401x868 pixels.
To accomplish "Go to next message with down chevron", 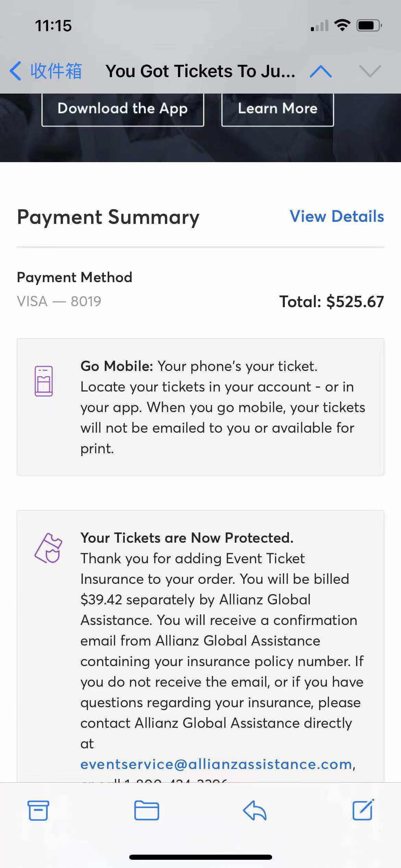I will click(x=370, y=71).
